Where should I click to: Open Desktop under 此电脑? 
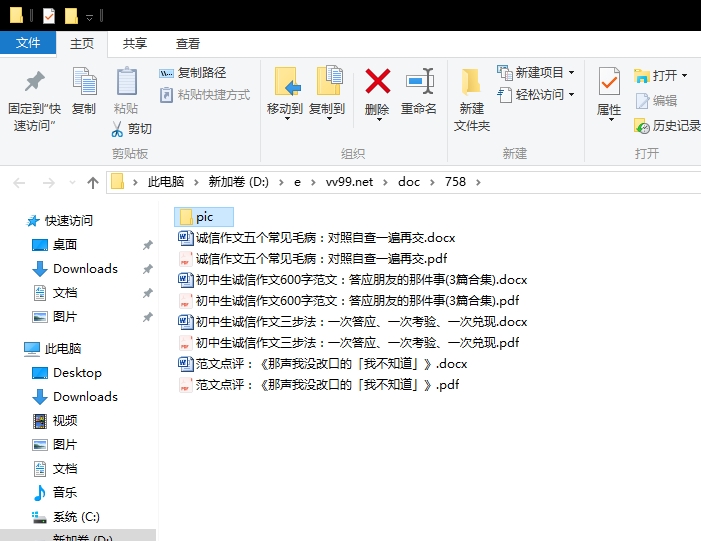coord(67,373)
